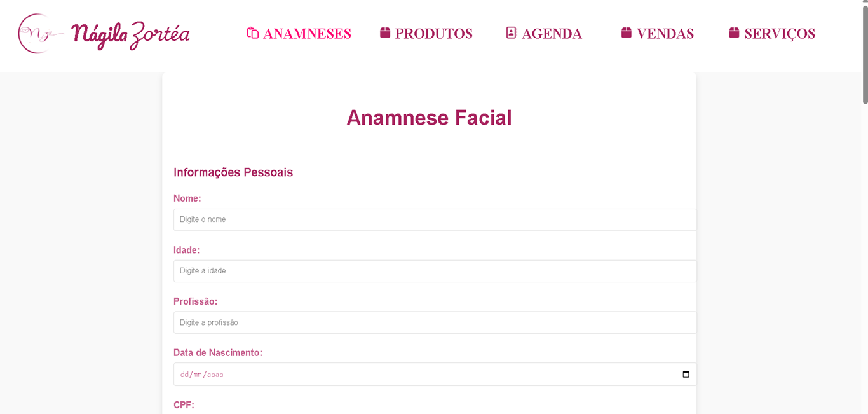Click the contact book icon beside Agenda
Viewport: 868px width, 414px height.
click(x=512, y=32)
